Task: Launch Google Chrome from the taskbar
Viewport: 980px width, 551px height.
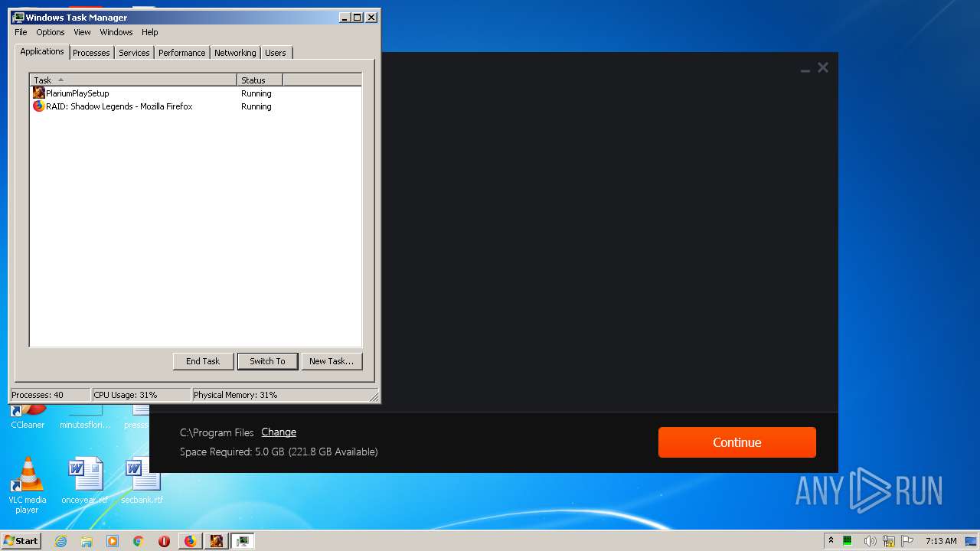Action: tap(139, 541)
